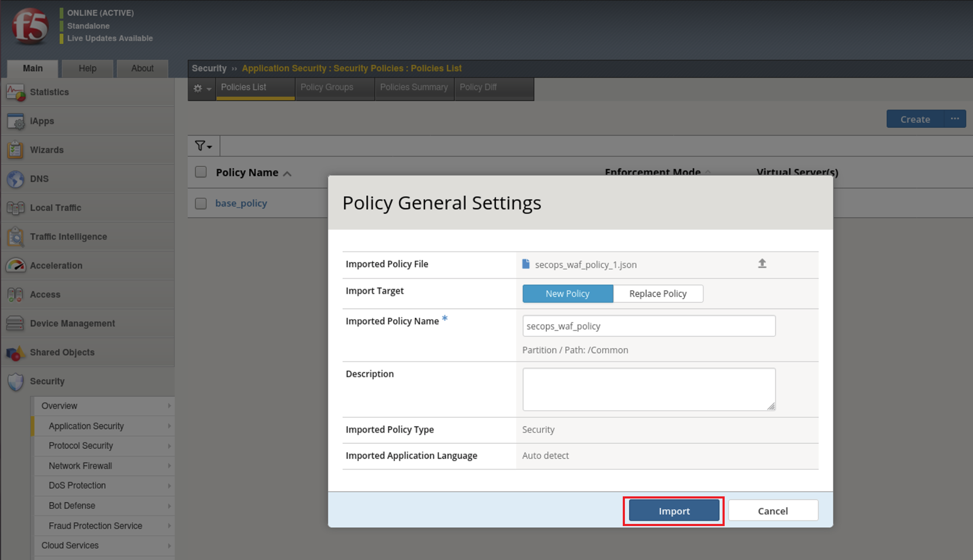Click the Local Traffic icon

(x=16, y=208)
